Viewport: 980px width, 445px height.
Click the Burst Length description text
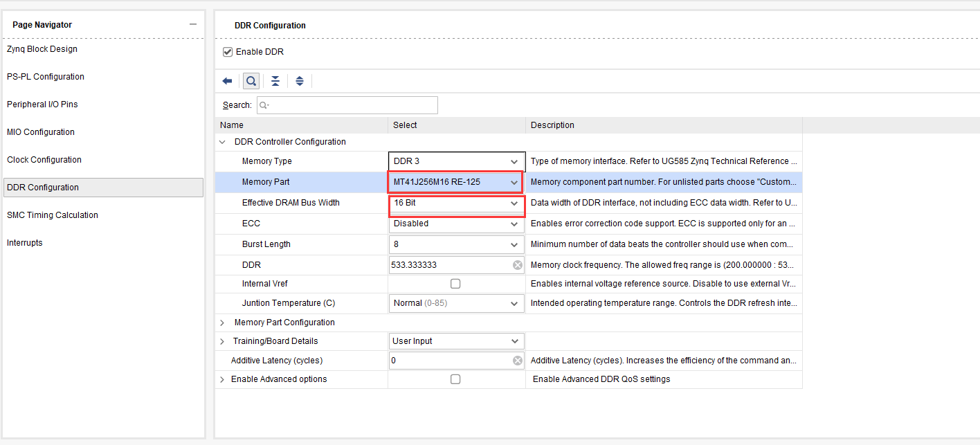pyautogui.click(x=664, y=244)
